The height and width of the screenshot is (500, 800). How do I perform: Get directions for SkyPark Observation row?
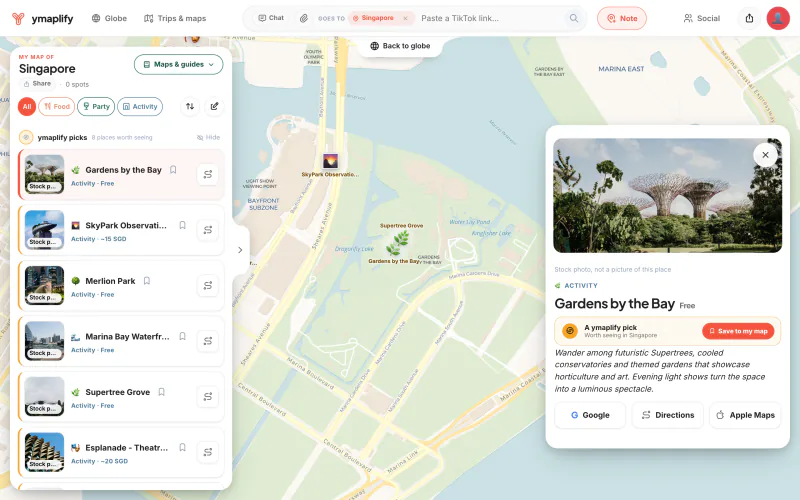point(208,230)
